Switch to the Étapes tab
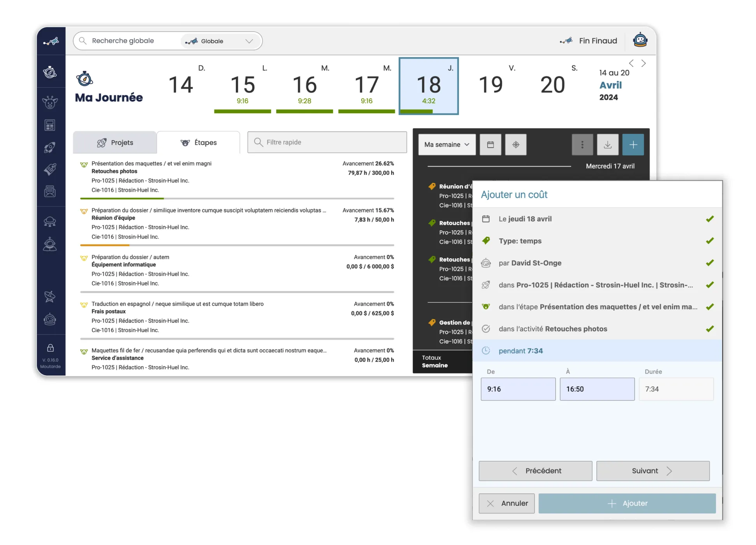Image resolution: width=756 pixels, height=545 pixels. point(199,142)
